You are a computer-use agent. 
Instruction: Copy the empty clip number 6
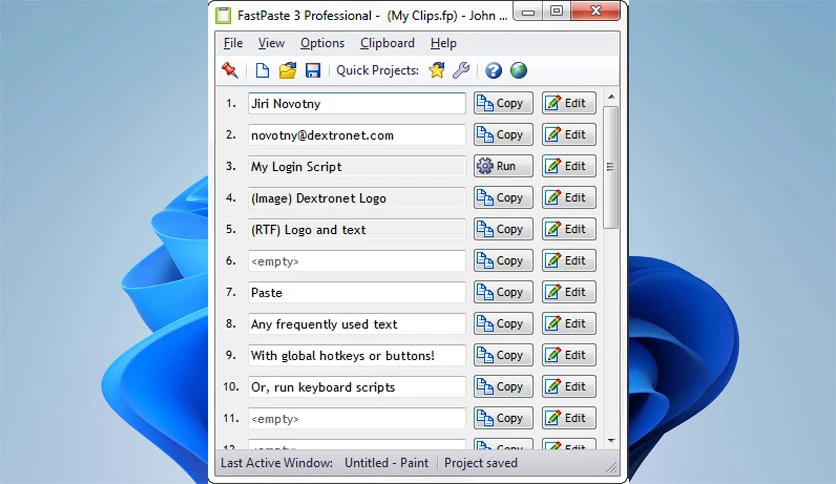[503, 260]
